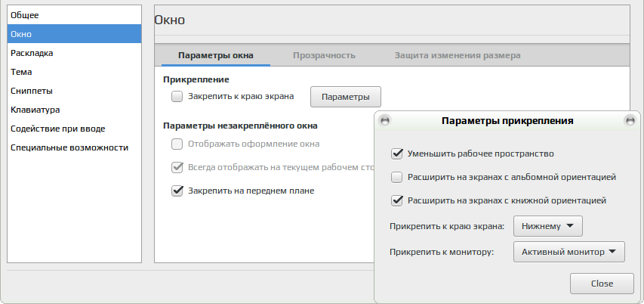644x304 pixels.
Task: Switch to the Прозрачность tab
Action: (x=324, y=55)
